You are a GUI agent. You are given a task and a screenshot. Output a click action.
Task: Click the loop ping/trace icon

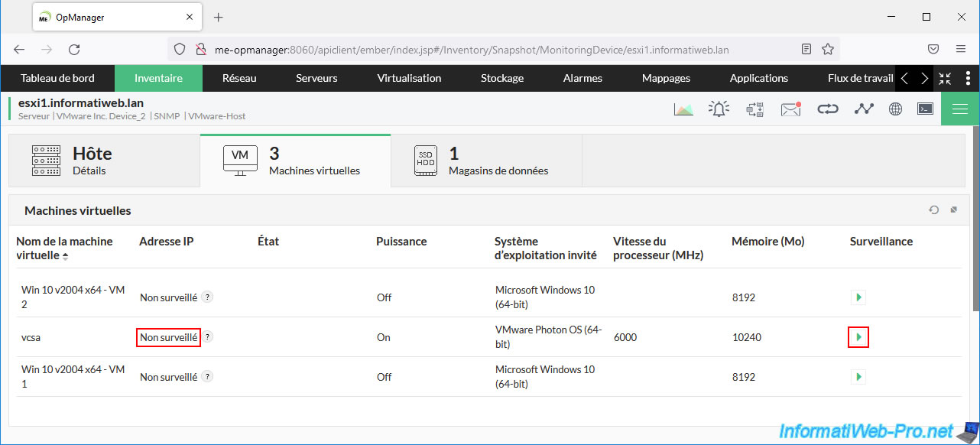828,109
